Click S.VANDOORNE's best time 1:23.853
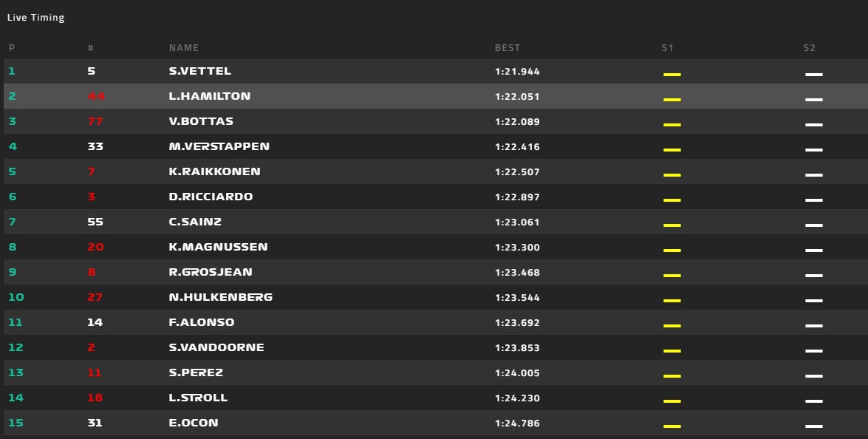 pyautogui.click(x=517, y=347)
